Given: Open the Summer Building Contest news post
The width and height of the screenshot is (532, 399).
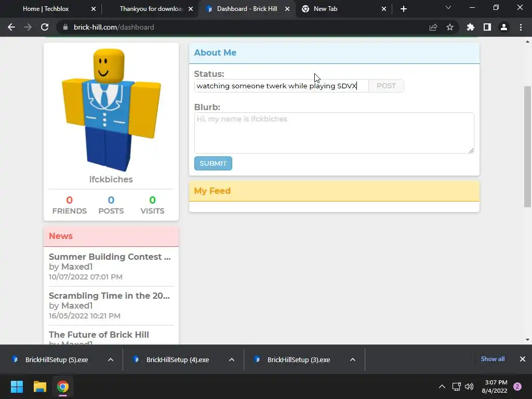Looking at the screenshot, I should point(110,257).
